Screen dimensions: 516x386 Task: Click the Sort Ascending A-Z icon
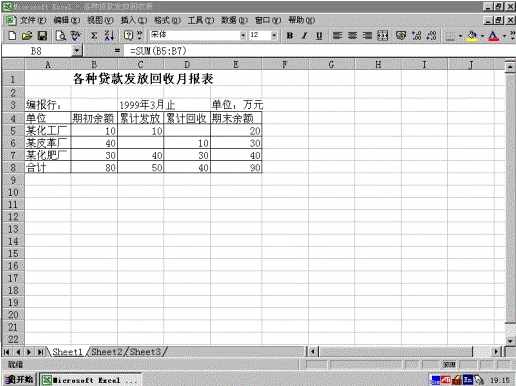pyautogui.click(x=109, y=35)
